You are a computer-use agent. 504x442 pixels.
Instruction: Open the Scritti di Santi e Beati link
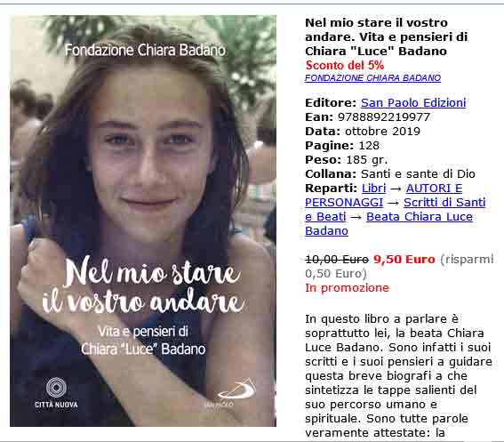[396, 209]
